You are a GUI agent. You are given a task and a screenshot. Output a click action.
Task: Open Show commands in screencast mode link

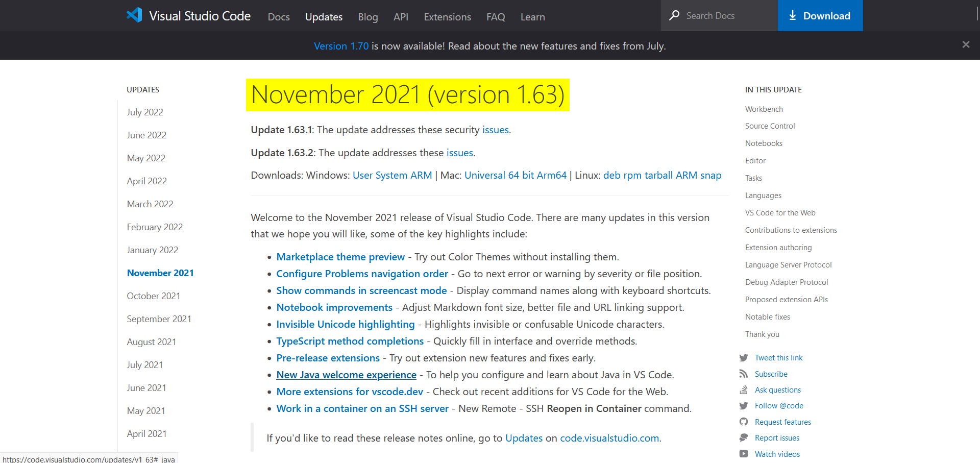click(x=361, y=290)
